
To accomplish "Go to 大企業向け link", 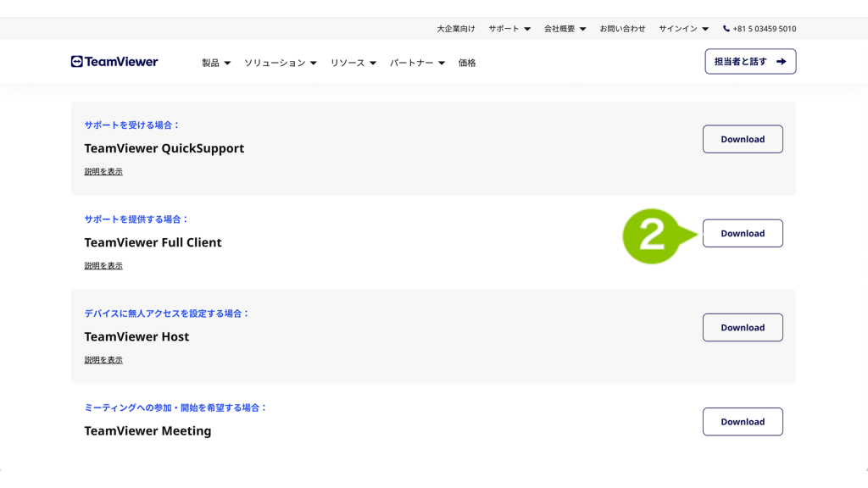I will (455, 29).
